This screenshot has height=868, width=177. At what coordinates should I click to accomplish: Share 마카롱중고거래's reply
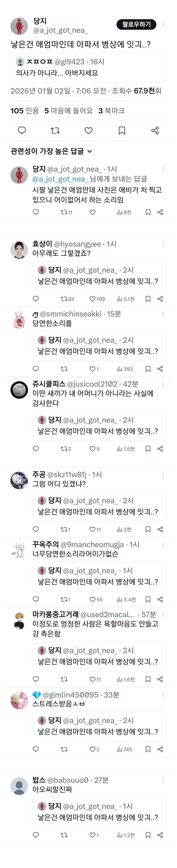pos(160,679)
